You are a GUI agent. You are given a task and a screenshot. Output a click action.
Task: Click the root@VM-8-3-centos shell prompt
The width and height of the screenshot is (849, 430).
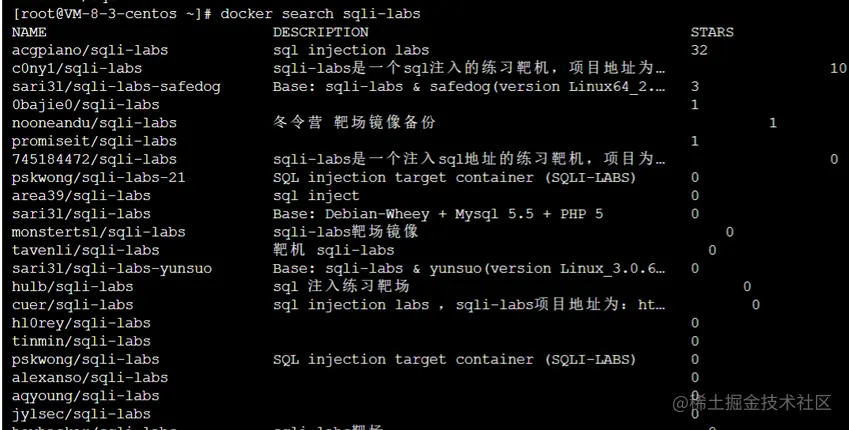[97, 14]
